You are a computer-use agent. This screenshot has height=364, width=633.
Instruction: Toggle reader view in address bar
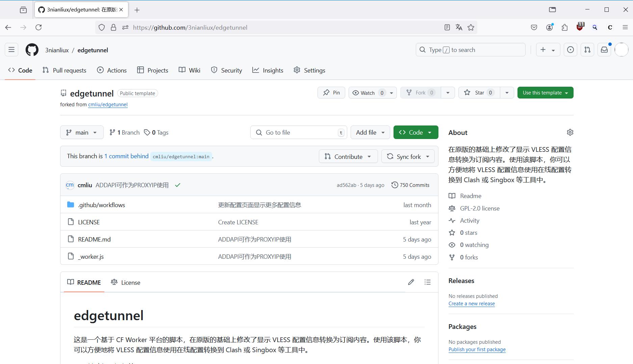tap(447, 27)
